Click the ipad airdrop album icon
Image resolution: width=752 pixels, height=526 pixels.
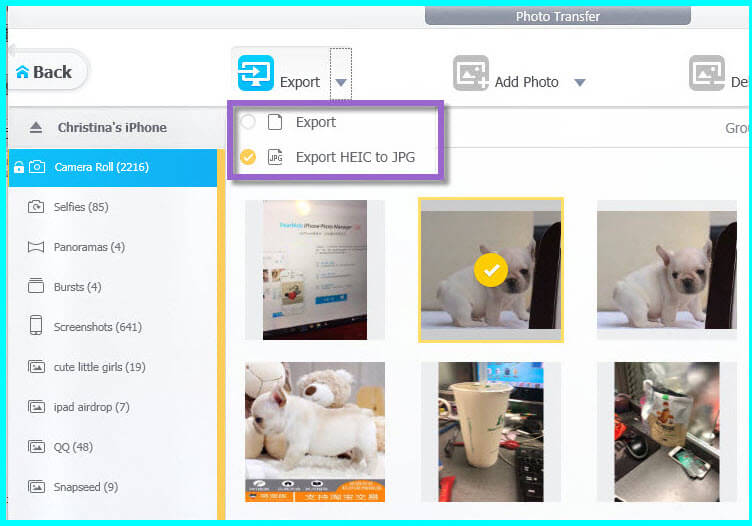[x=36, y=407]
